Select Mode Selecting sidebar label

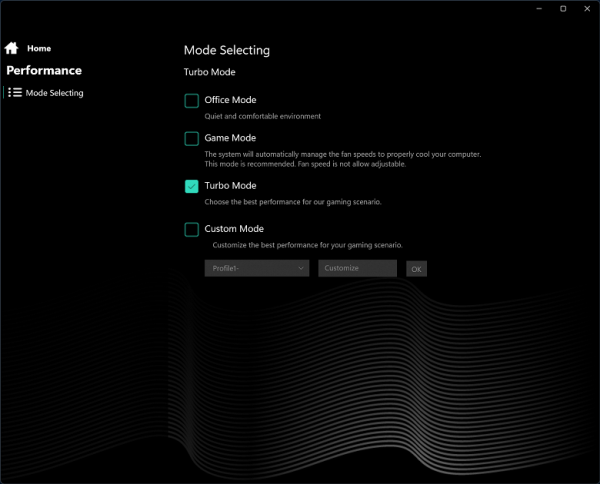(55, 93)
